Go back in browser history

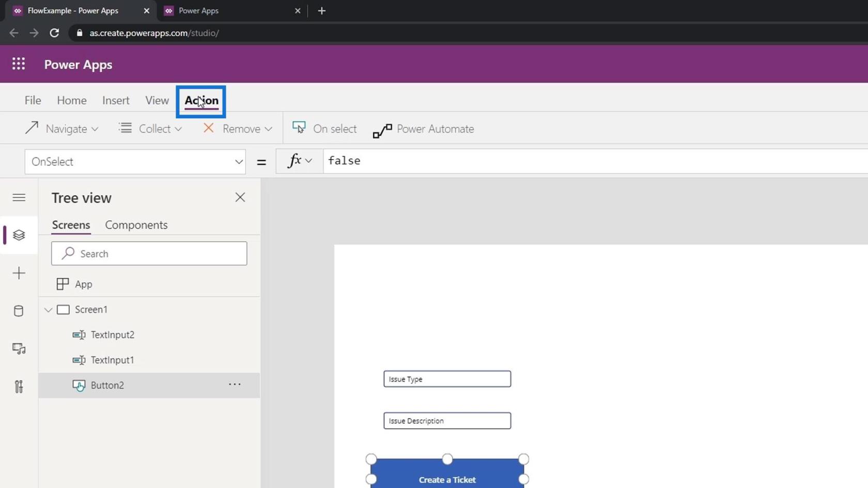tap(14, 33)
